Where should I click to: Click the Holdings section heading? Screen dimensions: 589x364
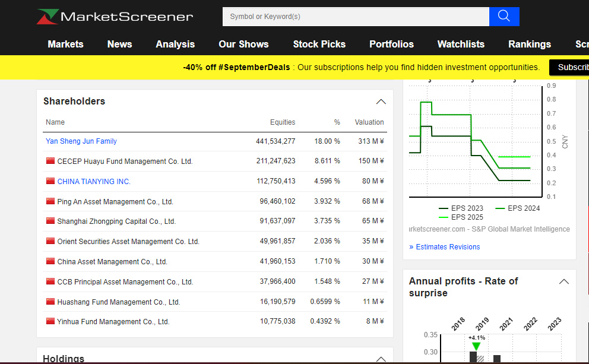click(x=64, y=359)
